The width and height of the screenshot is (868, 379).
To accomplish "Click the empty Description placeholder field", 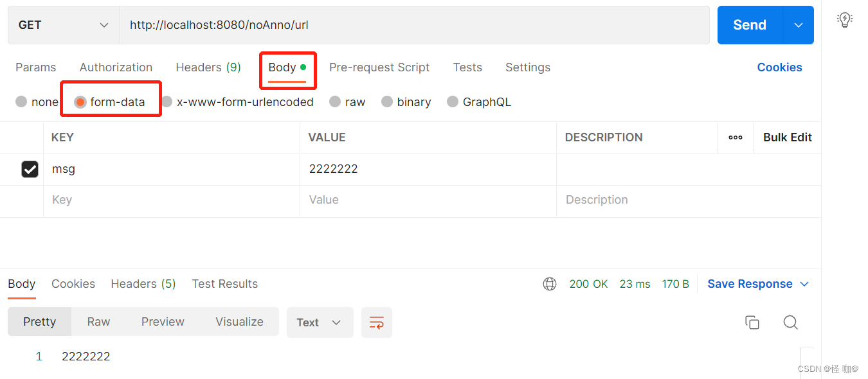I will pyautogui.click(x=689, y=200).
